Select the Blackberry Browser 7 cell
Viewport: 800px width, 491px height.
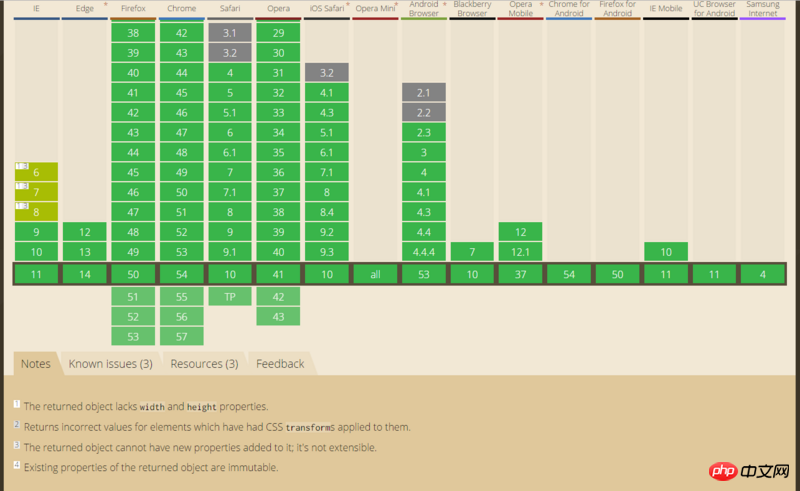coord(472,252)
